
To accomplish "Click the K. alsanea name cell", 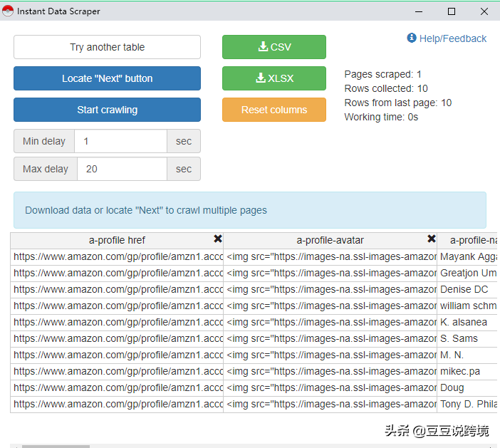I will click(x=467, y=323).
